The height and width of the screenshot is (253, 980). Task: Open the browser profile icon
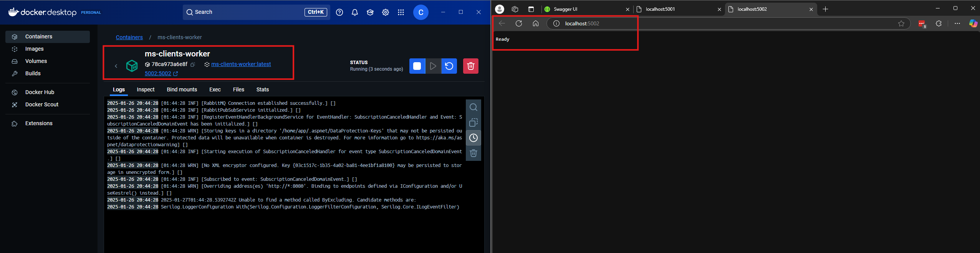coord(499,9)
